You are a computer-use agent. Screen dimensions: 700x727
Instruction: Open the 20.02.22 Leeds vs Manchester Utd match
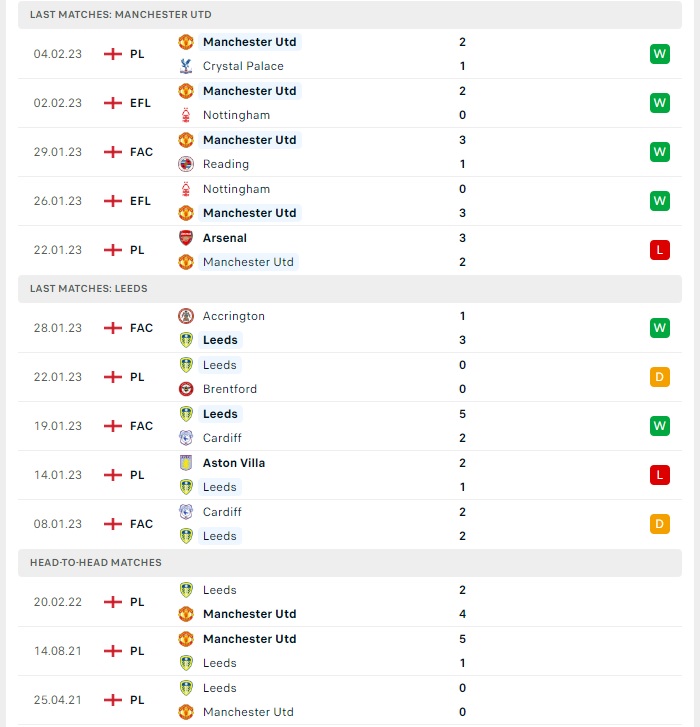pyautogui.click(x=350, y=602)
